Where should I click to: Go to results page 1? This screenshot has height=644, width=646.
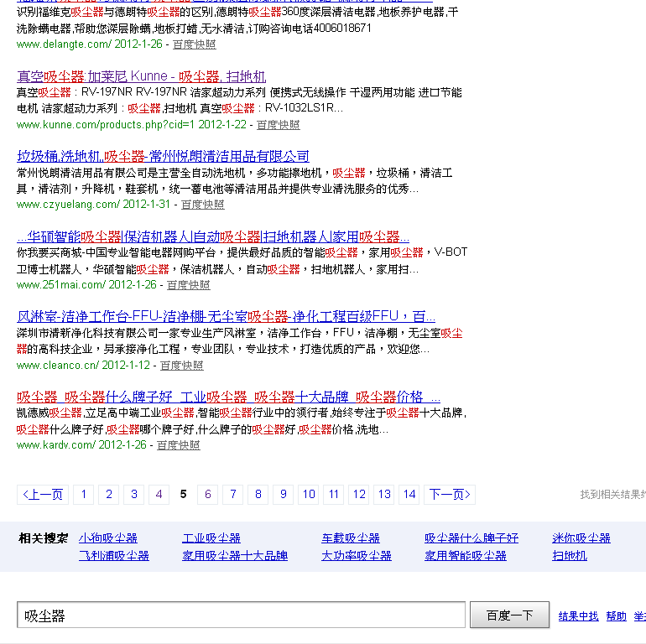84,495
